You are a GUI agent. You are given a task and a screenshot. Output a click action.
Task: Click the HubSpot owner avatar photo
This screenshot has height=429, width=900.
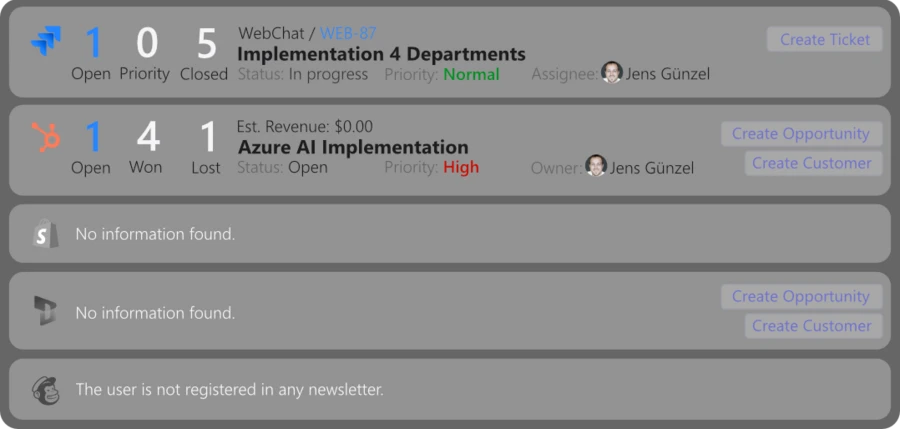[x=596, y=166]
